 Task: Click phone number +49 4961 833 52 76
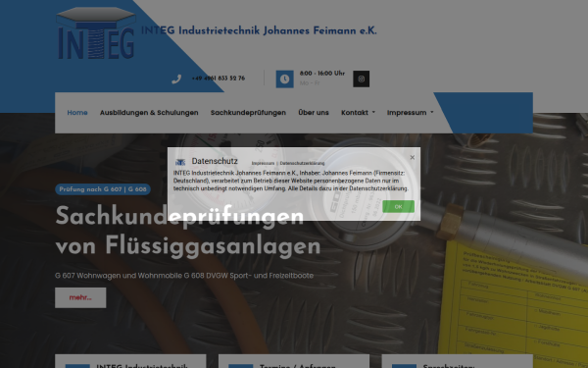coord(219,79)
